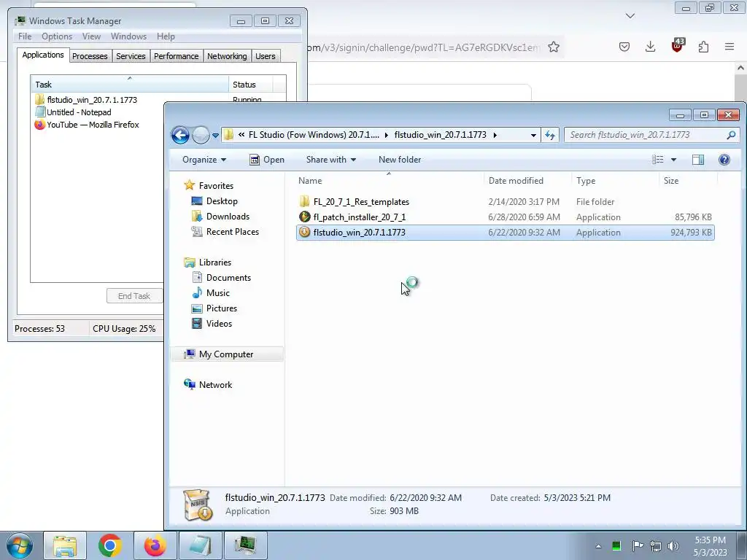Open Task Manager Windows menu
Screen dimensions: 747x560
click(x=128, y=36)
